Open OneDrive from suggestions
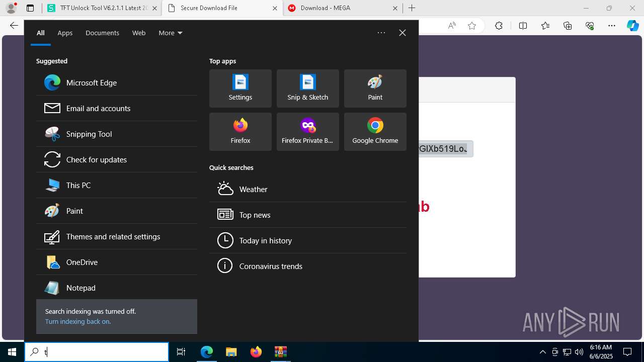This screenshot has height=362, width=644. pyautogui.click(x=117, y=262)
